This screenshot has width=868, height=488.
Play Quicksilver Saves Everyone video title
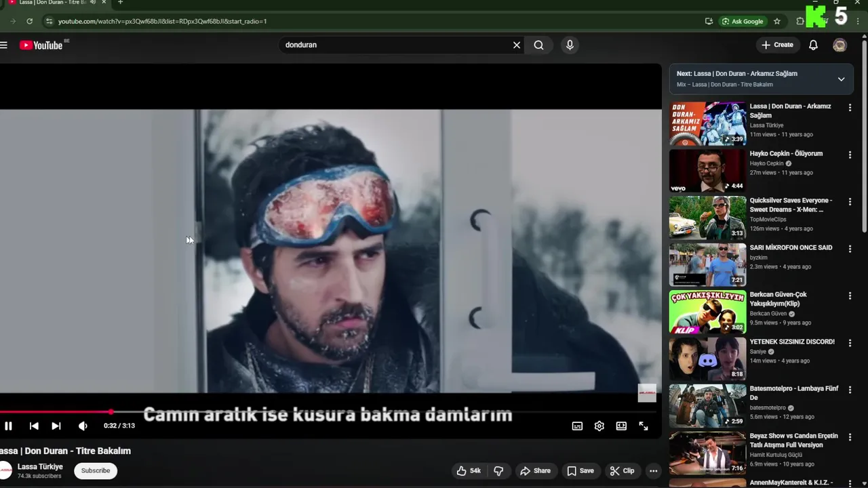click(x=791, y=205)
